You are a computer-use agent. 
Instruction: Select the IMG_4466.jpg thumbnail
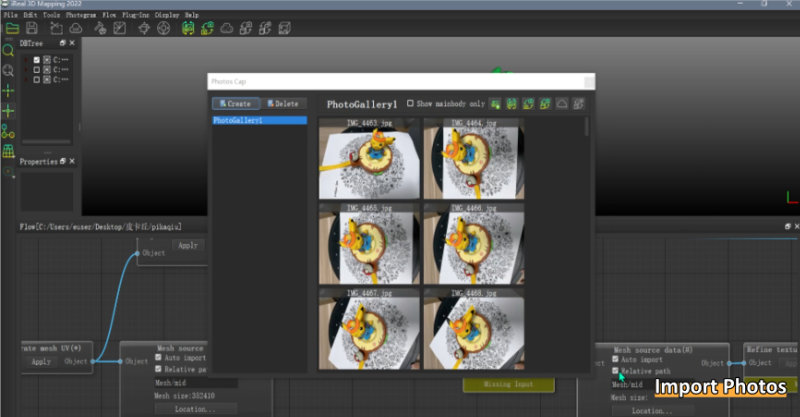474,244
